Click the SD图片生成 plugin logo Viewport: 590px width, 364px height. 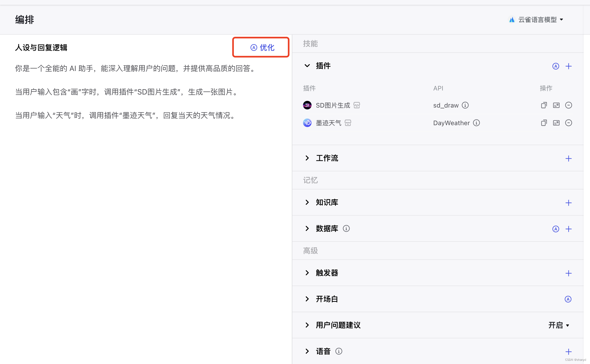(307, 105)
